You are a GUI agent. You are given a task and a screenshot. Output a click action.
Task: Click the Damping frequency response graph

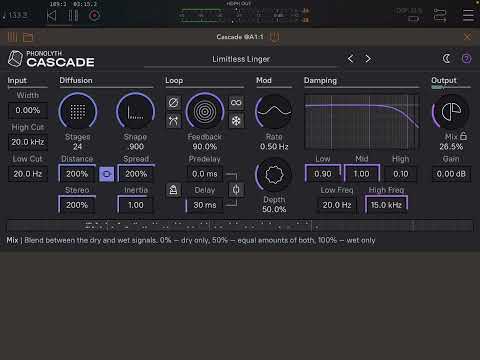tap(362, 122)
